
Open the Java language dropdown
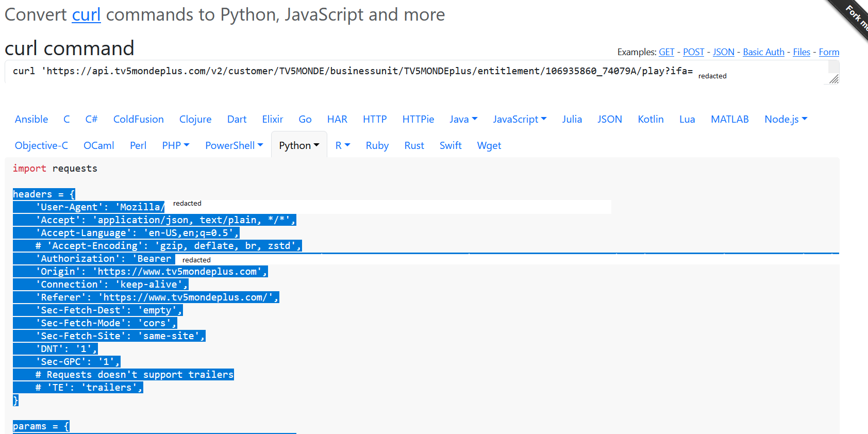463,120
